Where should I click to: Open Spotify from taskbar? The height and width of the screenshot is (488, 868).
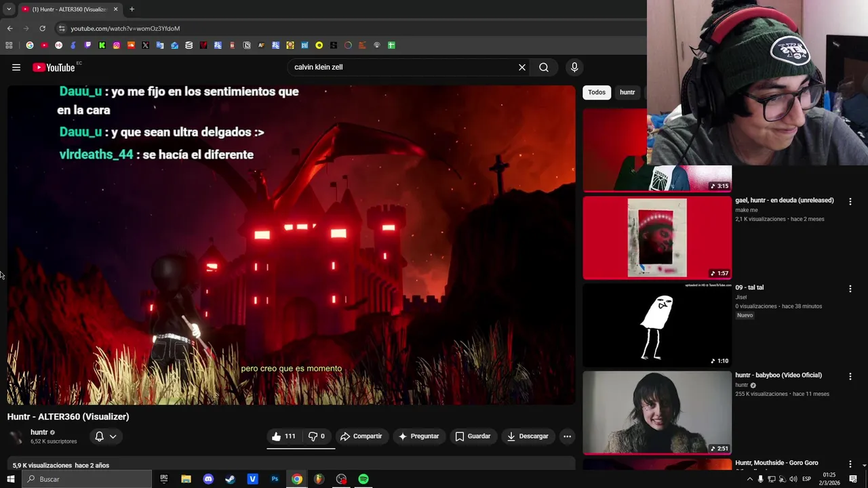pyautogui.click(x=363, y=479)
